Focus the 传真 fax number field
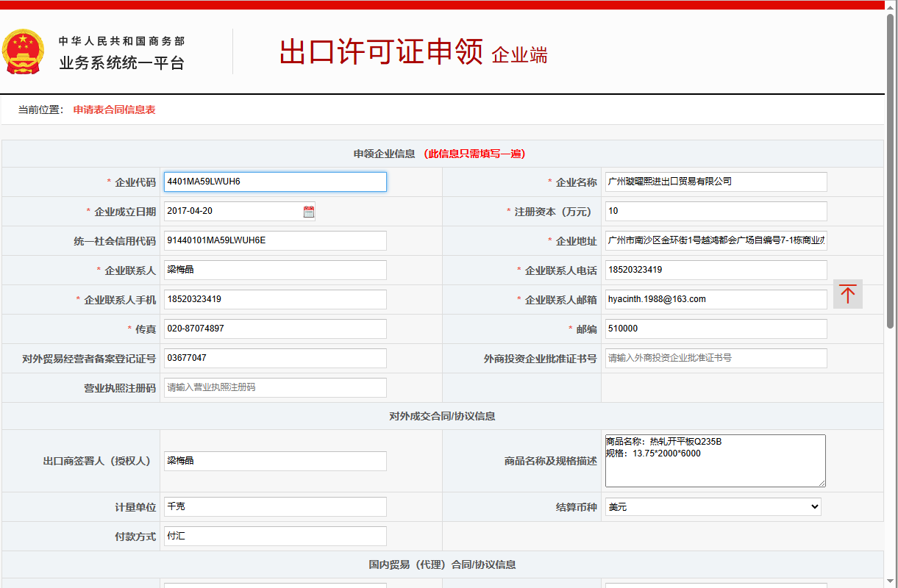898x588 pixels. click(275, 329)
